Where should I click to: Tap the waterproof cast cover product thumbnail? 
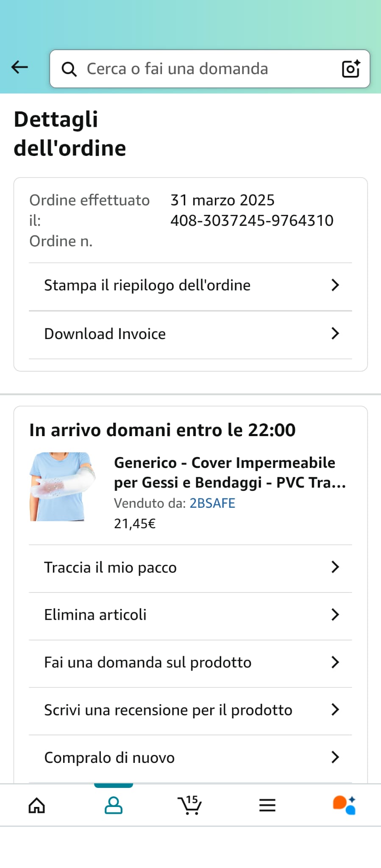click(62, 487)
